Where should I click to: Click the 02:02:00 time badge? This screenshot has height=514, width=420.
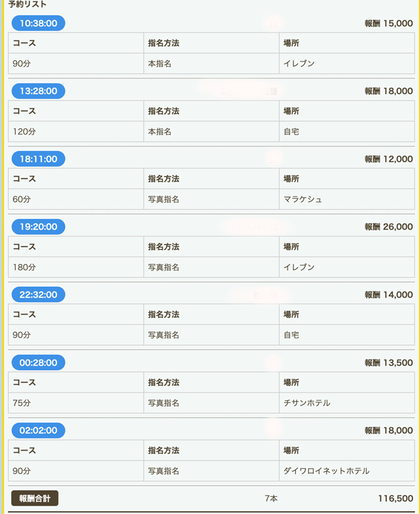tap(38, 431)
